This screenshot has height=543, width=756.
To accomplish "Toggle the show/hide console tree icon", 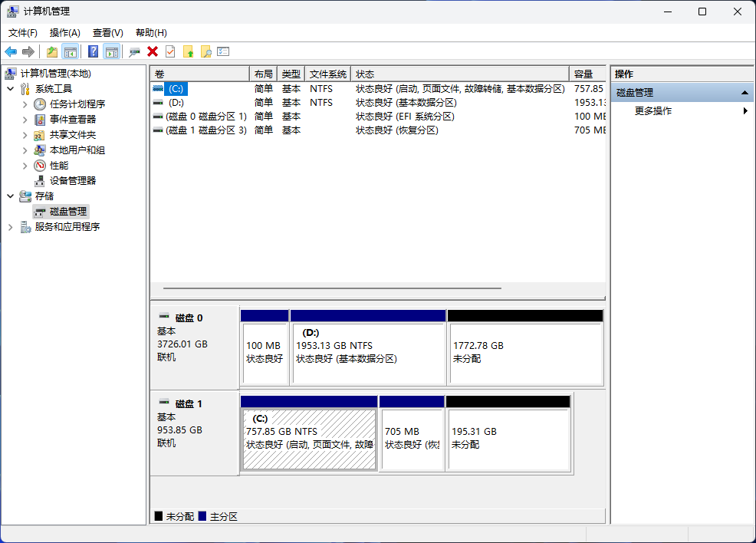I will coord(71,51).
